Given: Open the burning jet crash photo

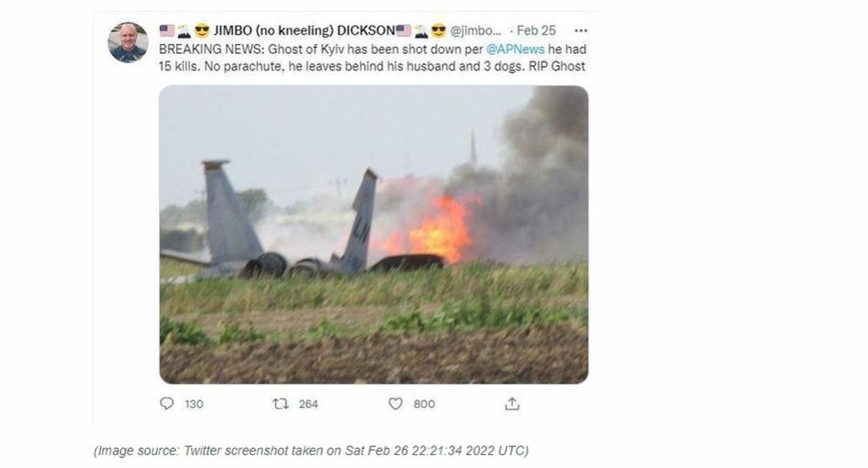Looking at the screenshot, I should pos(374,234).
